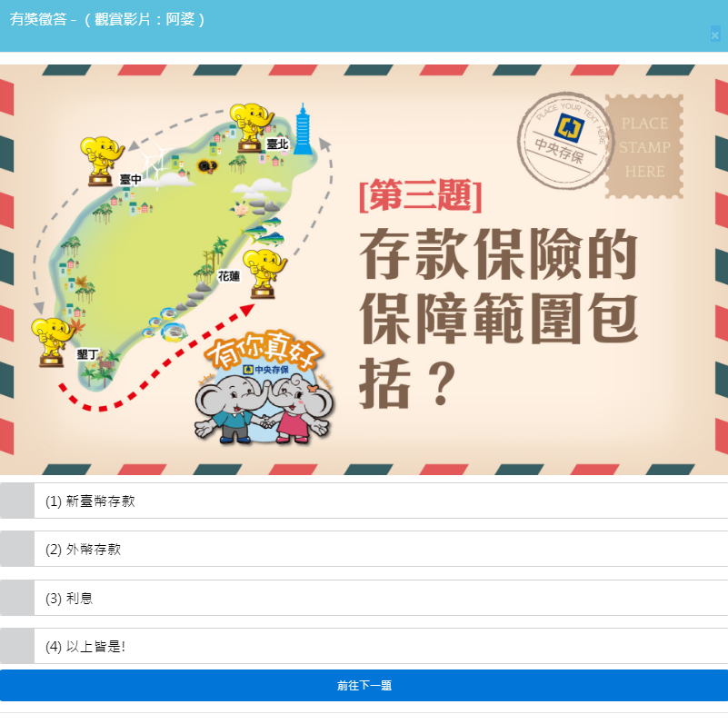Click the blue Taipei 101 tower icon
Image resolution: width=728 pixels, height=724 pixels.
coord(303,129)
